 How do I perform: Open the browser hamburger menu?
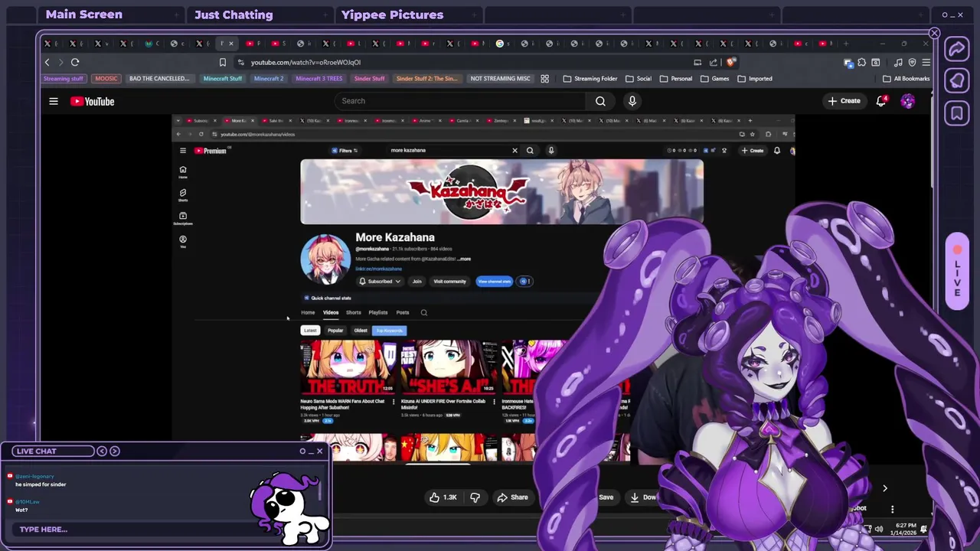[926, 62]
